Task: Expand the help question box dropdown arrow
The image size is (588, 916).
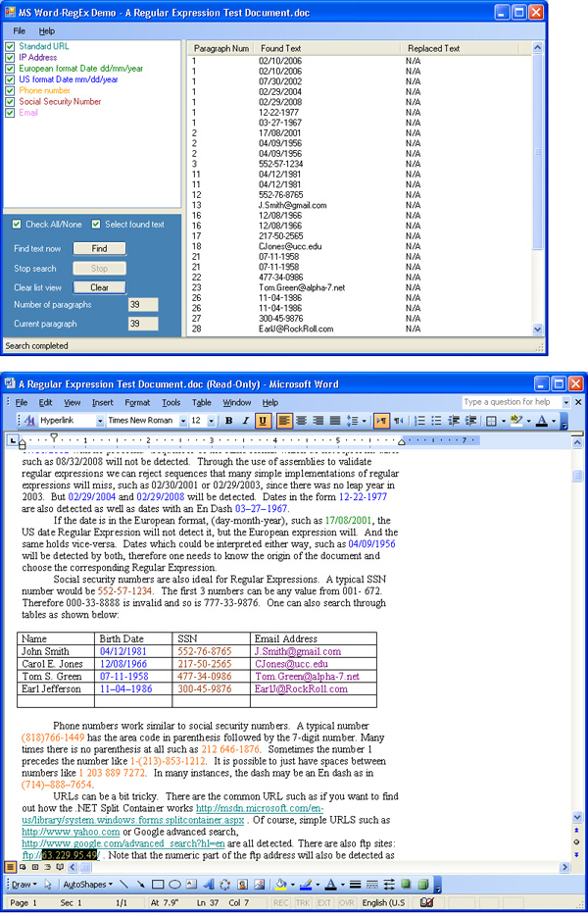Action: pos(565,402)
